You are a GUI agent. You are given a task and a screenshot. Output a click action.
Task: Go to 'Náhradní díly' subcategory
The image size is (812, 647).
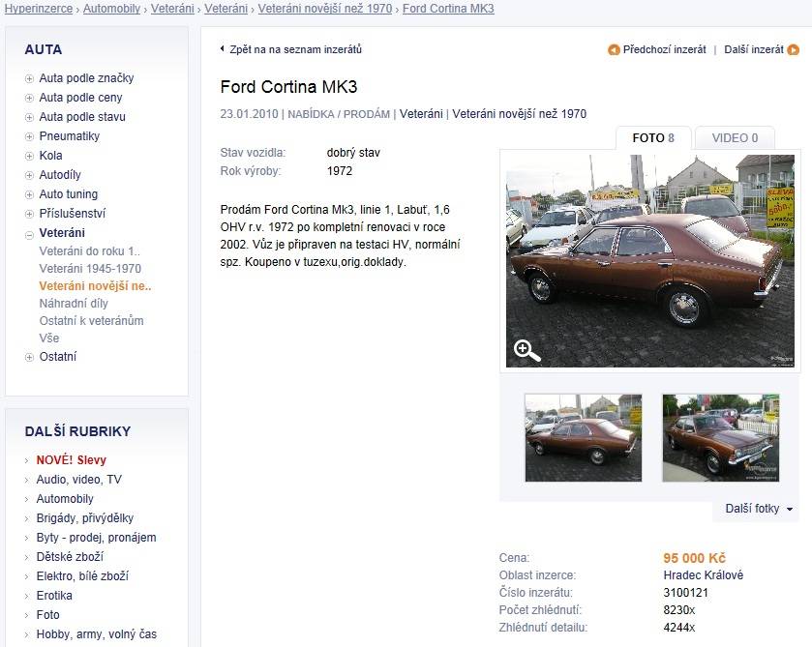[74, 304]
